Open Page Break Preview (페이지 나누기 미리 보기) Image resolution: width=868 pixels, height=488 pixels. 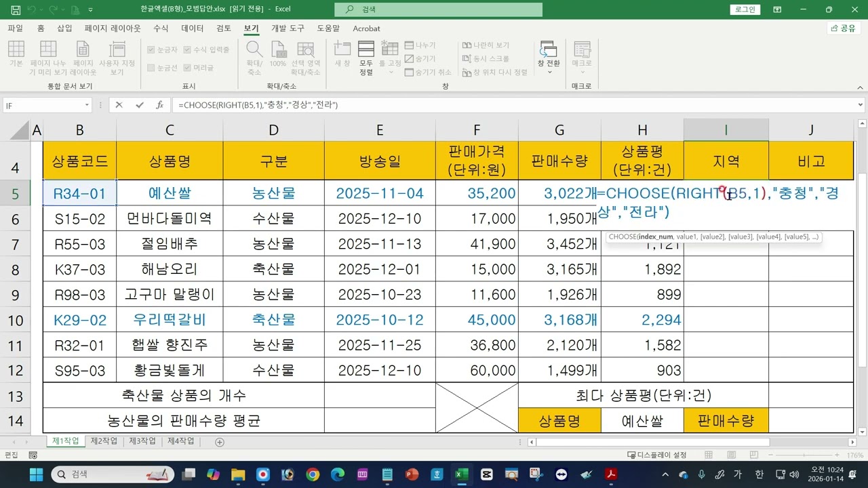(47, 58)
